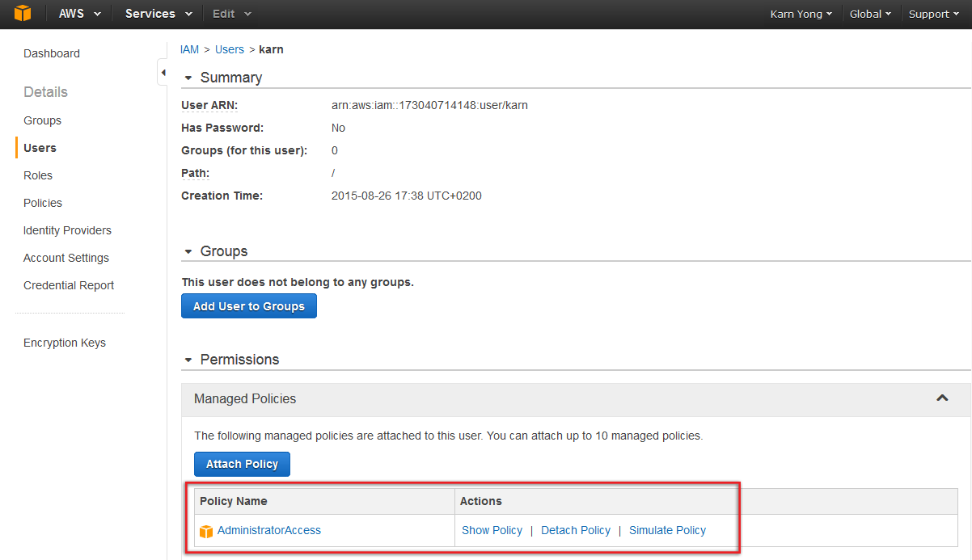Go to Roles in the sidebar
The image size is (972, 560).
click(38, 175)
